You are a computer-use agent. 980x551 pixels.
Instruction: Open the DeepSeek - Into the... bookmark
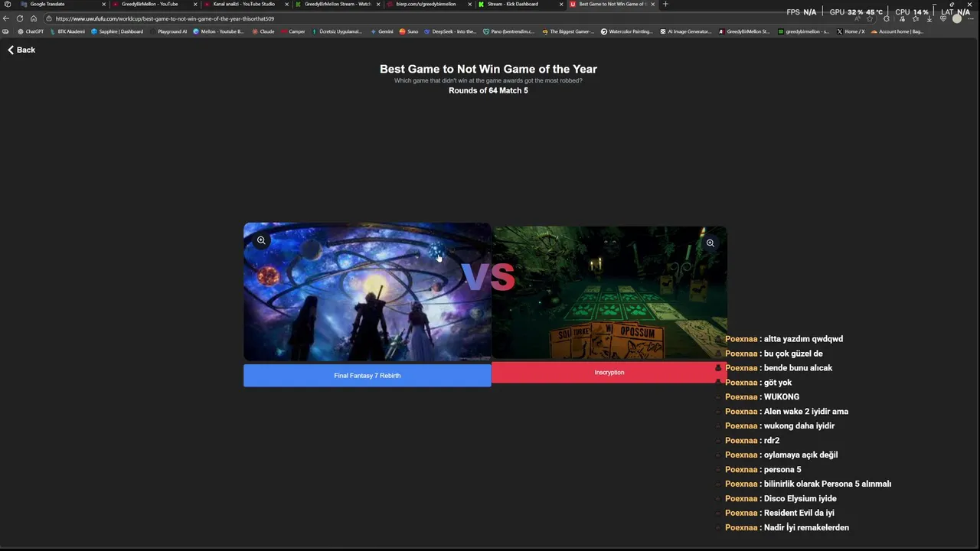click(x=450, y=31)
